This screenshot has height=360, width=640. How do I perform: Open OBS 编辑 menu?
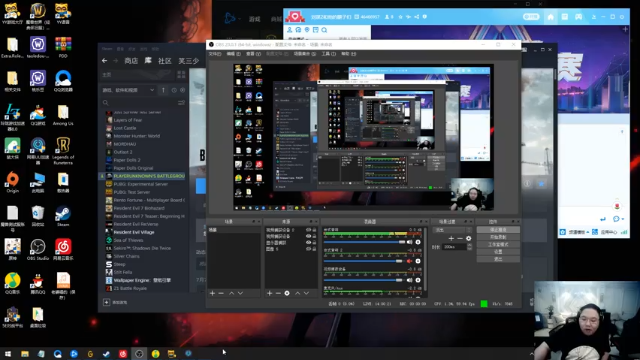233,54
